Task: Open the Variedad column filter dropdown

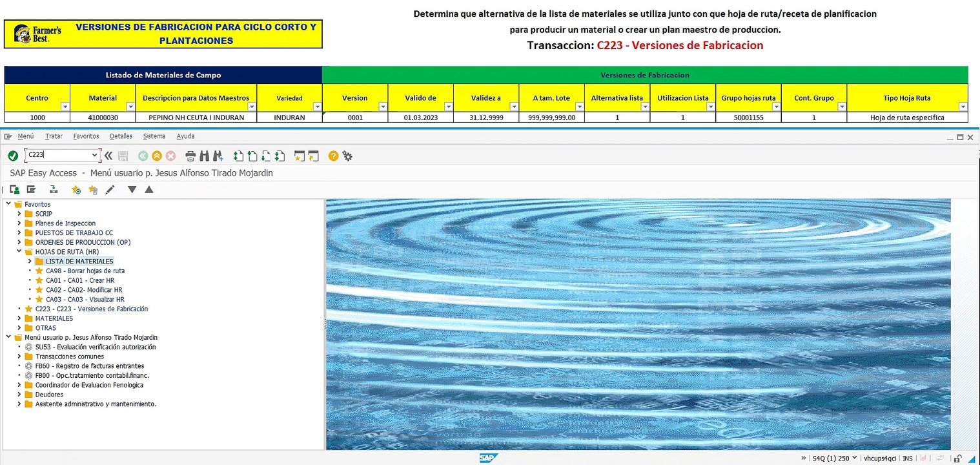Action: [x=316, y=107]
